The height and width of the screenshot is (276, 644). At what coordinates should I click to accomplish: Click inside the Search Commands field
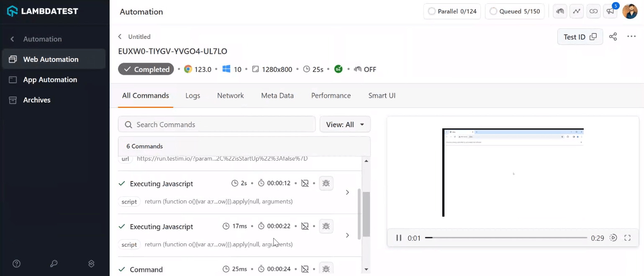pyautogui.click(x=216, y=124)
